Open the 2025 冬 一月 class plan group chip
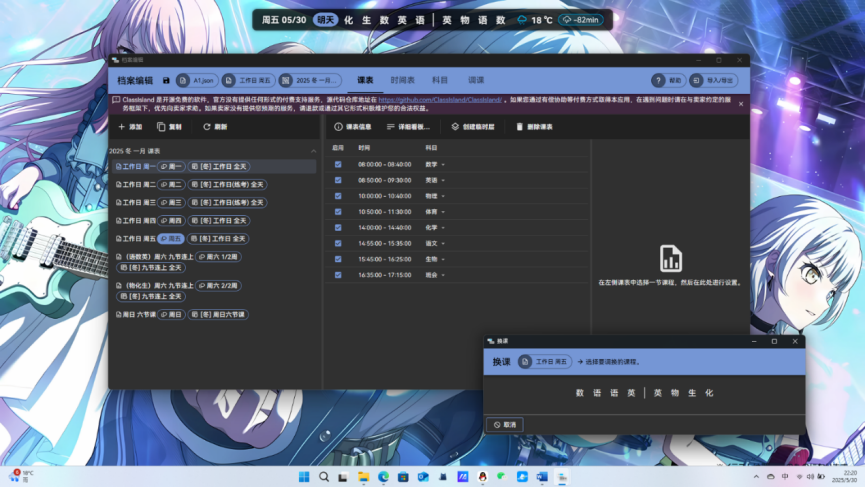This screenshot has width=865, height=487. tap(310, 81)
